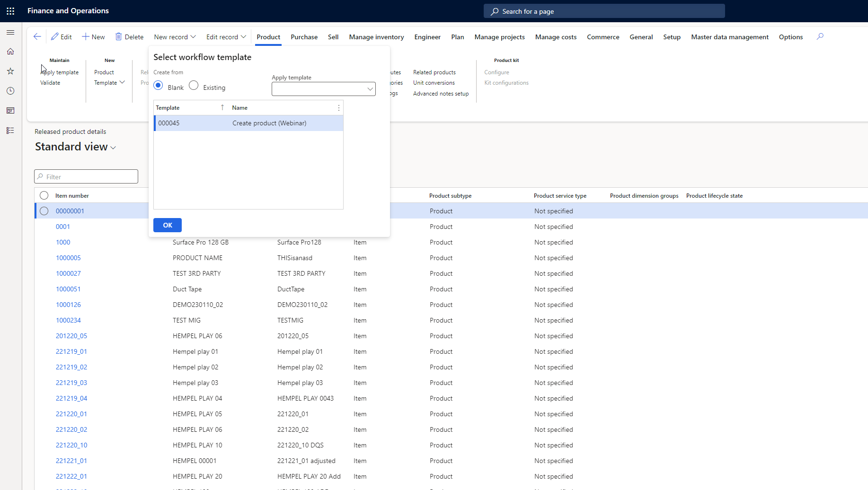This screenshot has width=868, height=490.
Task: Click the Product service type column header
Action: 560,196
